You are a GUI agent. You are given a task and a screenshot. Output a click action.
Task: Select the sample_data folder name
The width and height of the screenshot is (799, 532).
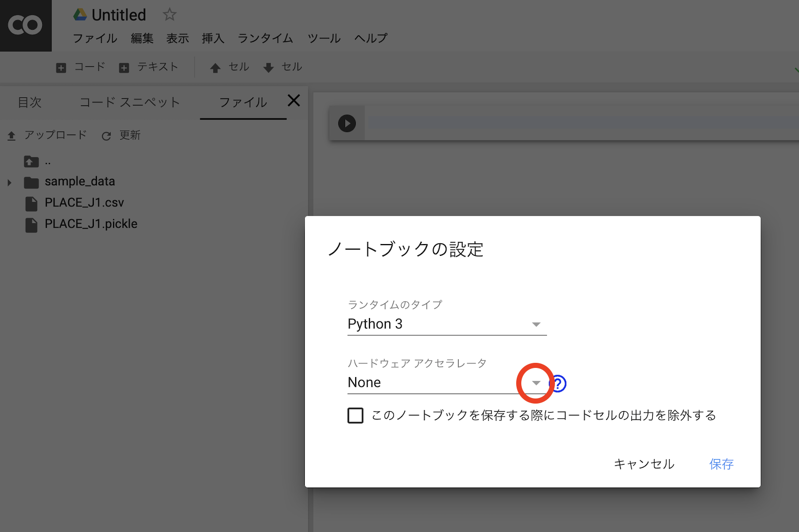point(80,181)
